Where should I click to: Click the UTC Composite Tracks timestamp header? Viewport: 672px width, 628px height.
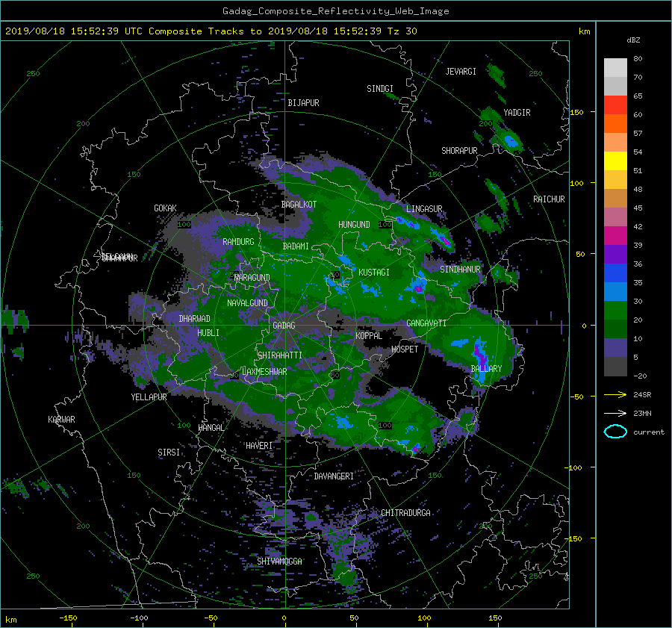(211, 31)
